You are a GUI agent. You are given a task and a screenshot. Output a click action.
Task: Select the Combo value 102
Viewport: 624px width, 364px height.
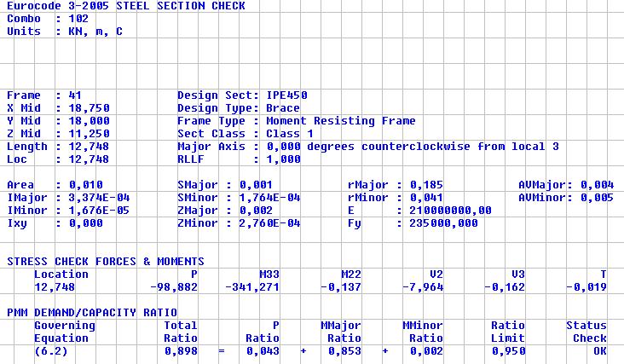tap(78, 19)
